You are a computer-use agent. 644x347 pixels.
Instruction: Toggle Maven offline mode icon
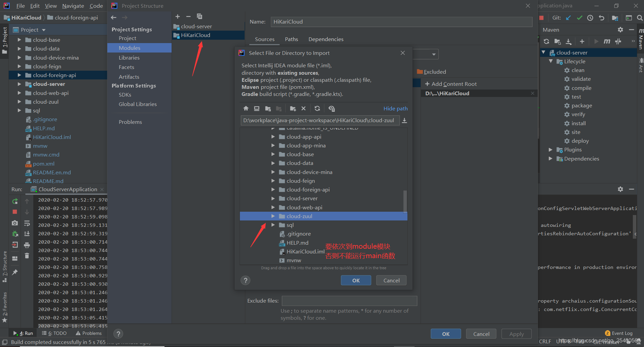[618, 41]
